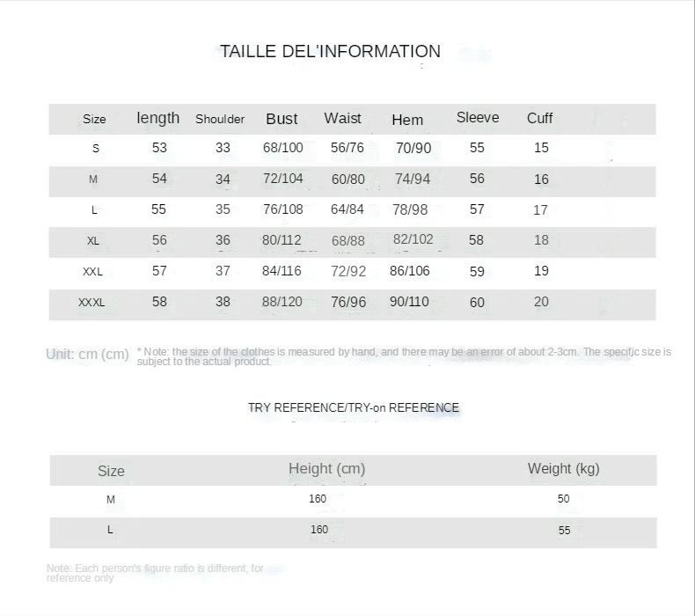
Task: Select the Bust column header
Action: click(x=282, y=119)
